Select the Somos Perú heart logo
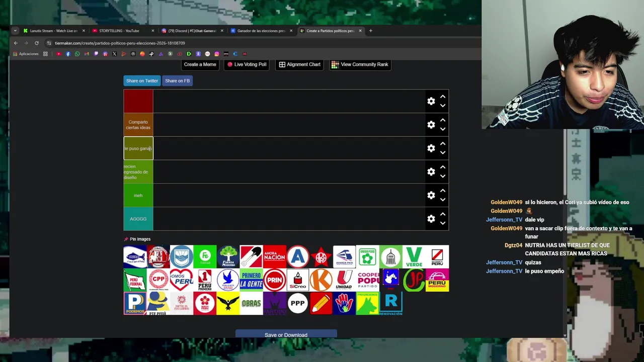Viewport: 644px width, 362px height. click(x=182, y=280)
